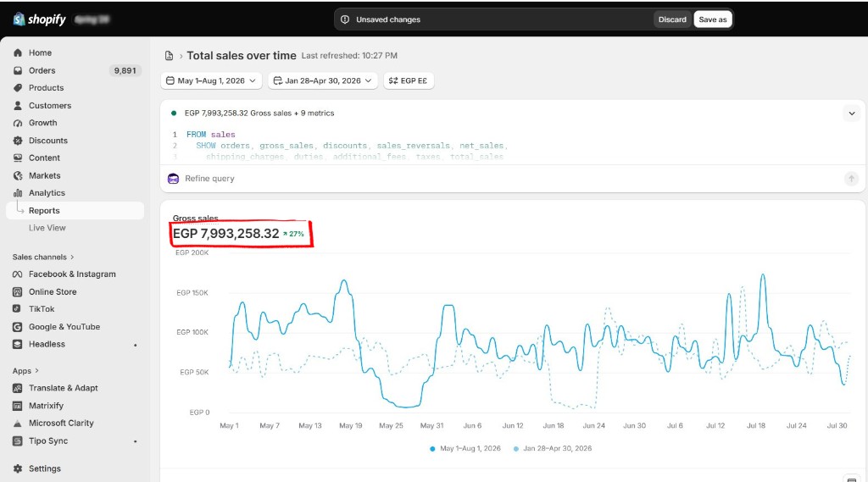
Task: Click the TikTok icon
Action: click(x=17, y=309)
